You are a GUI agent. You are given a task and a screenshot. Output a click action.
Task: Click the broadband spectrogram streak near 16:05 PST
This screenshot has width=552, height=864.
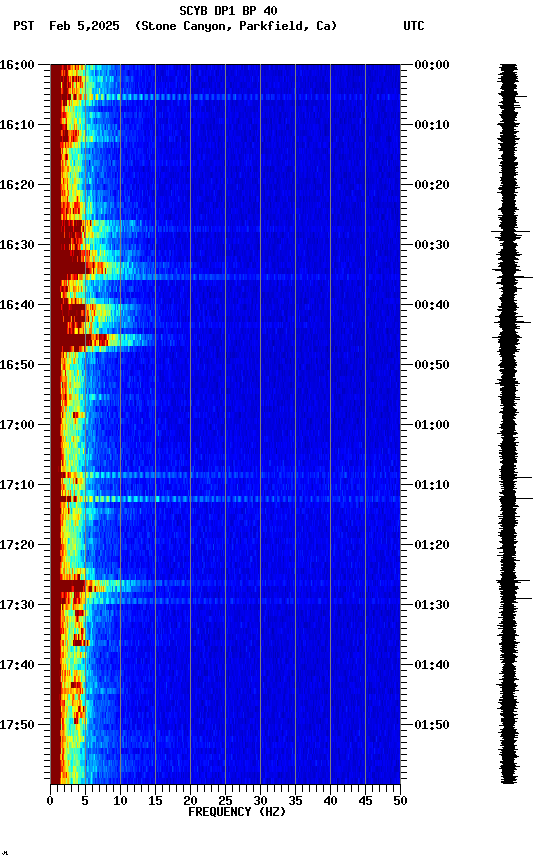coord(225,97)
